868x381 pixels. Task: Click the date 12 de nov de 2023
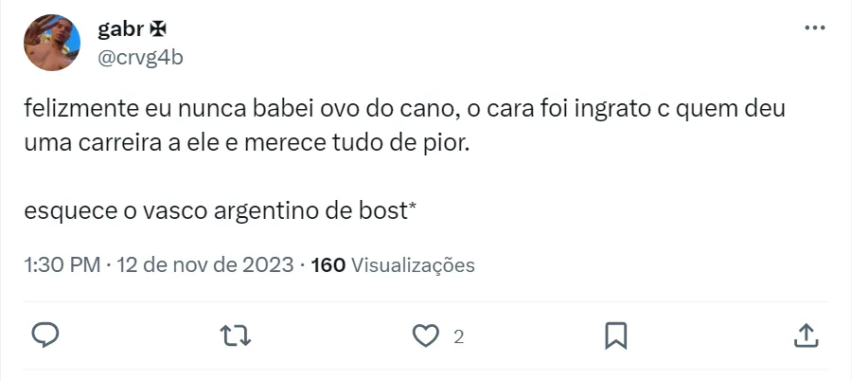coord(204,265)
